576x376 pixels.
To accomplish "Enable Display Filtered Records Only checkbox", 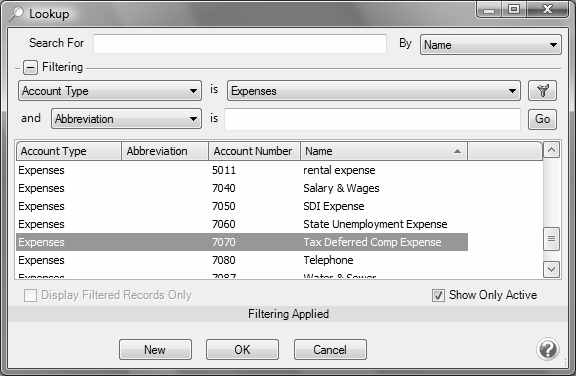I will point(30,295).
